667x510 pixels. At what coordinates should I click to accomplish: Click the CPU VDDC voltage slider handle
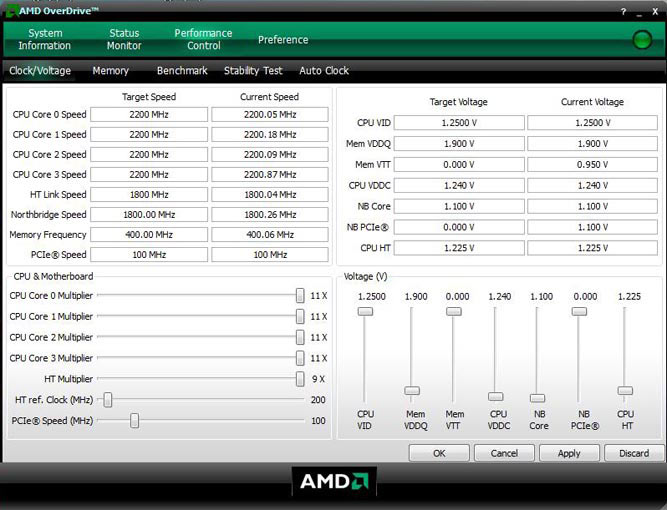[x=496, y=396]
